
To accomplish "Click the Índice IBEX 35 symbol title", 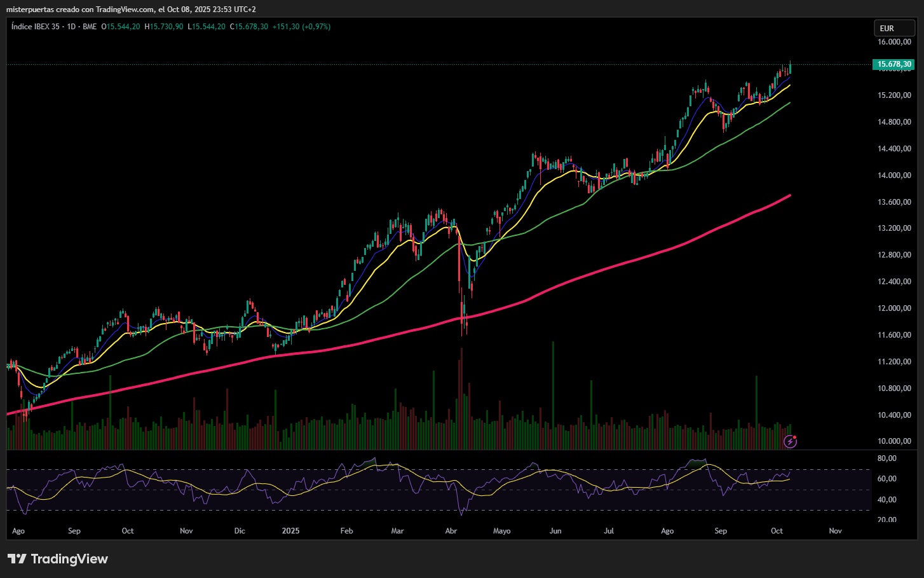I will click(x=54, y=27).
